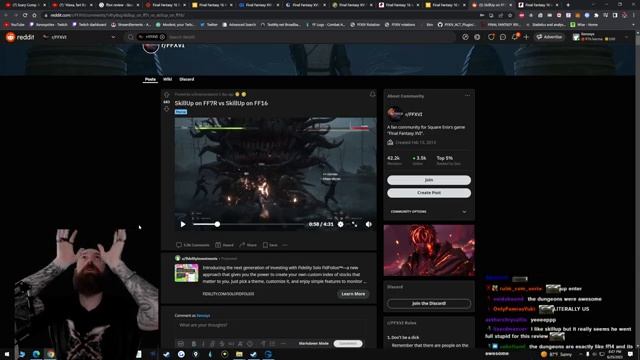
Task: Switch to Markdown Mode in editor
Action: 313,344
